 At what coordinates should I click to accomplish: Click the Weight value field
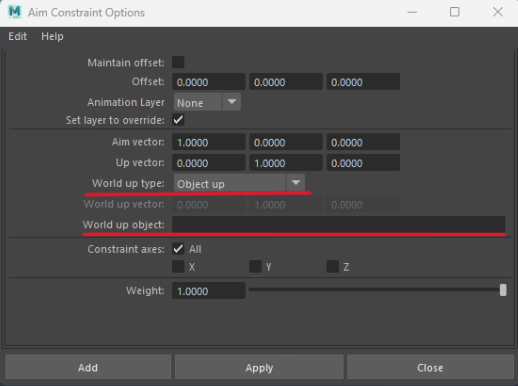click(x=209, y=291)
